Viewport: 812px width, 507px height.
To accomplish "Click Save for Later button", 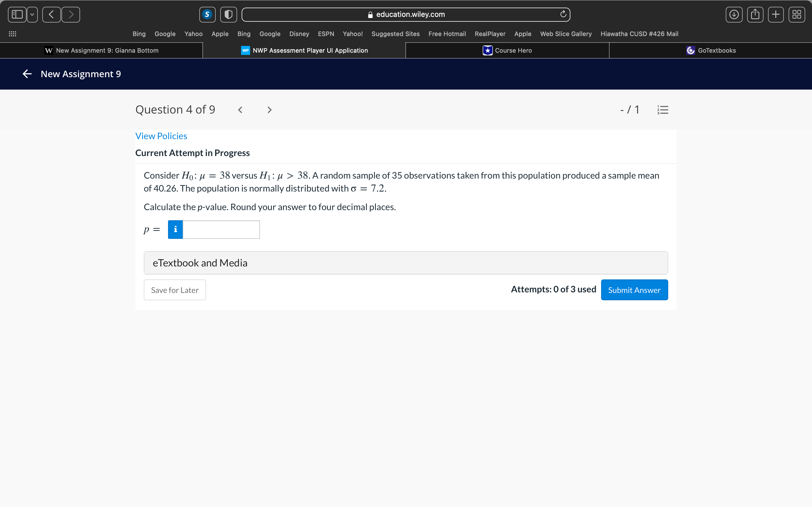I will pyautogui.click(x=175, y=290).
